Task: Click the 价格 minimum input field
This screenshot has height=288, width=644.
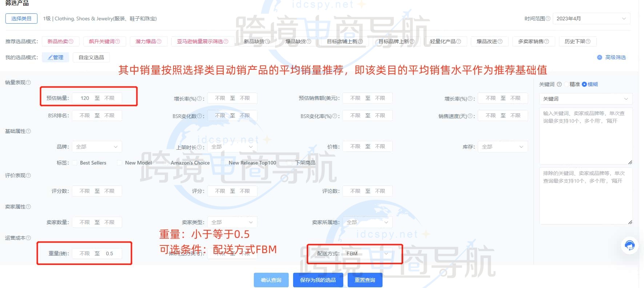Action: (x=355, y=146)
